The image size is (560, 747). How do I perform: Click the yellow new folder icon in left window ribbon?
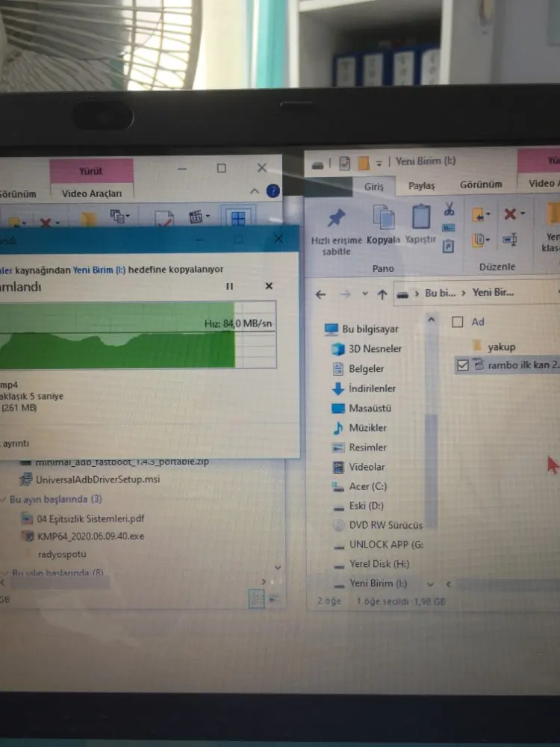pos(88,219)
